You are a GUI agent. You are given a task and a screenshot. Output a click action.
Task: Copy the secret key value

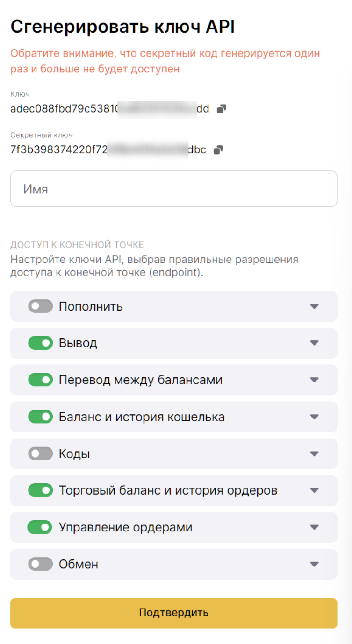point(218,150)
